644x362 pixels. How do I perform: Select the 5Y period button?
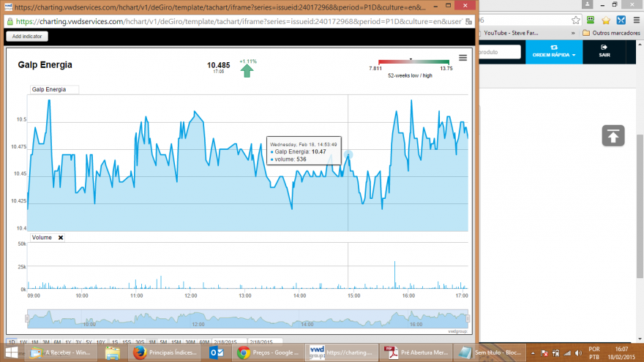[89, 342]
